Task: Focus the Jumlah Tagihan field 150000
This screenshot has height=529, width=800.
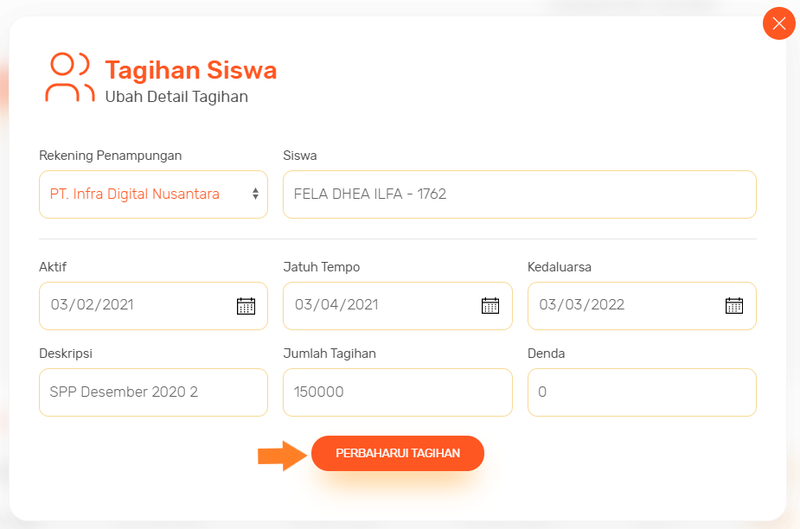Action: click(x=397, y=392)
